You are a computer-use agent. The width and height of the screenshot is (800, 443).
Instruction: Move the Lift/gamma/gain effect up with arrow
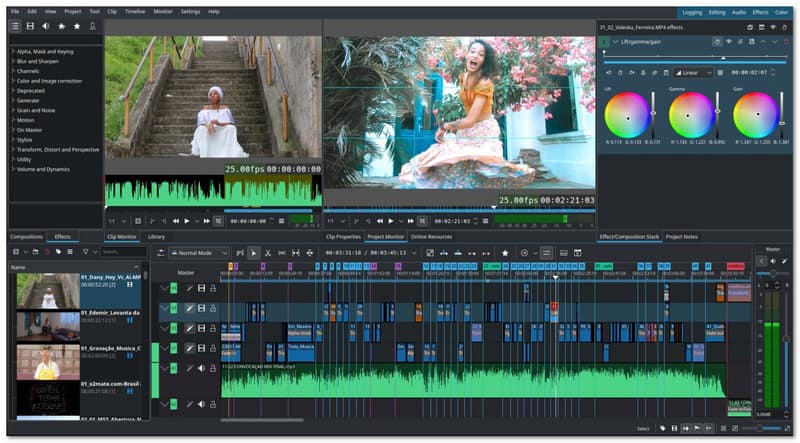763,42
